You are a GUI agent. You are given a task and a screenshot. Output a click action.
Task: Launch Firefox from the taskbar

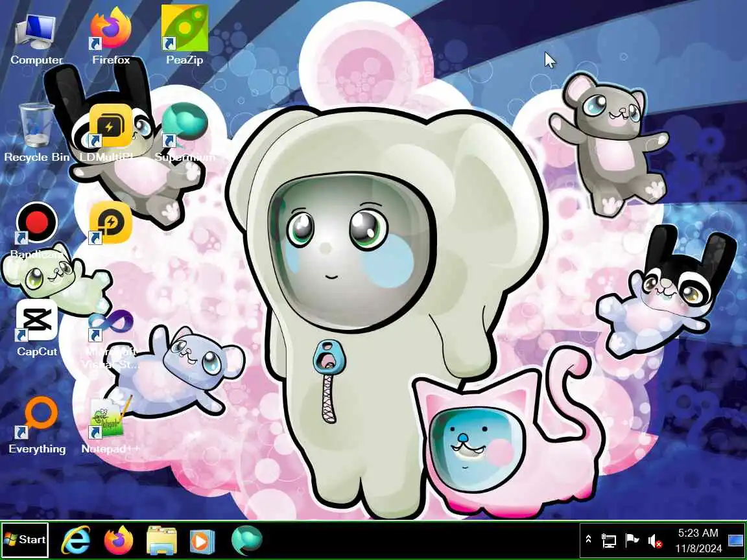tap(119, 540)
